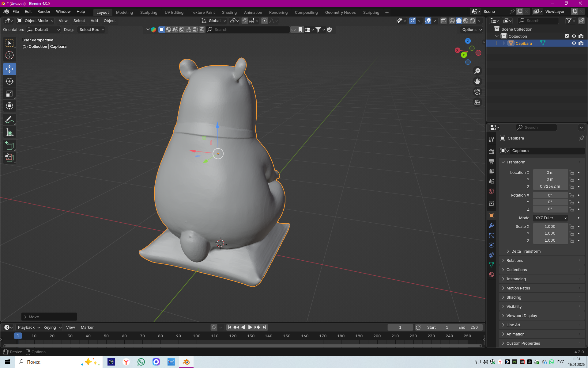Open the XYZ Euler rotation mode dropdown
The width and height of the screenshot is (588, 368).
(550, 218)
